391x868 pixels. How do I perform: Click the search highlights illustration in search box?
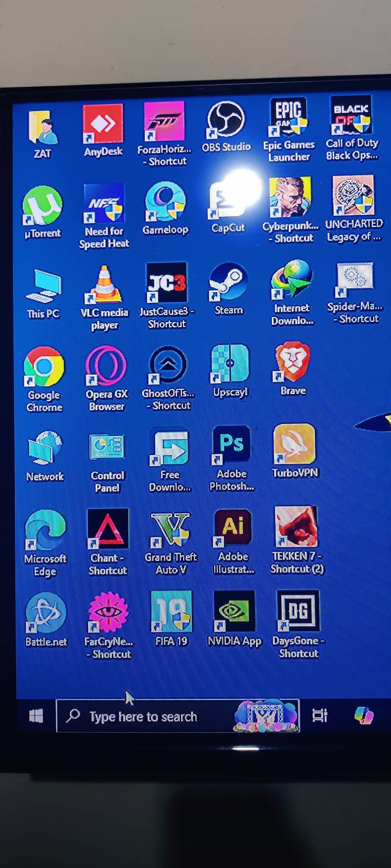pos(266,716)
